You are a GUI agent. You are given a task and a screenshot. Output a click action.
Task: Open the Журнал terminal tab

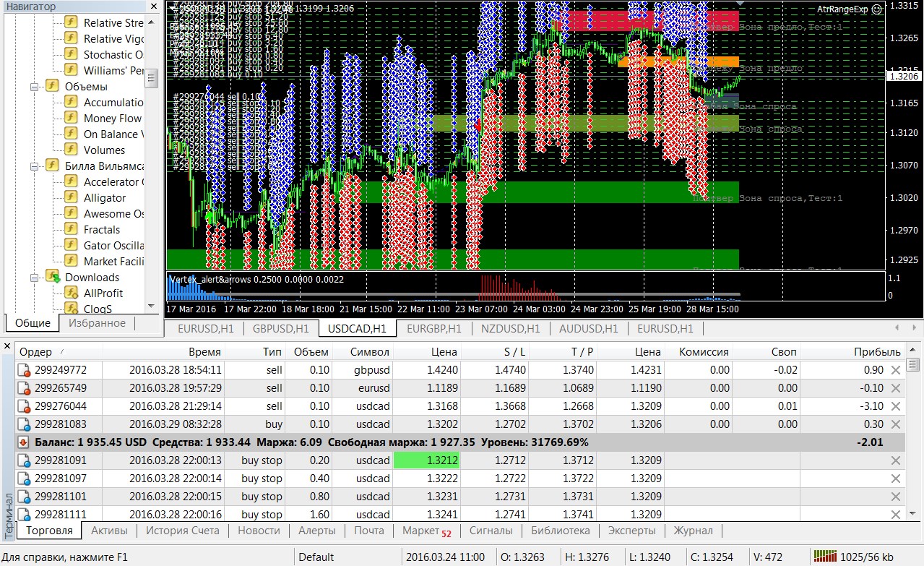693,531
